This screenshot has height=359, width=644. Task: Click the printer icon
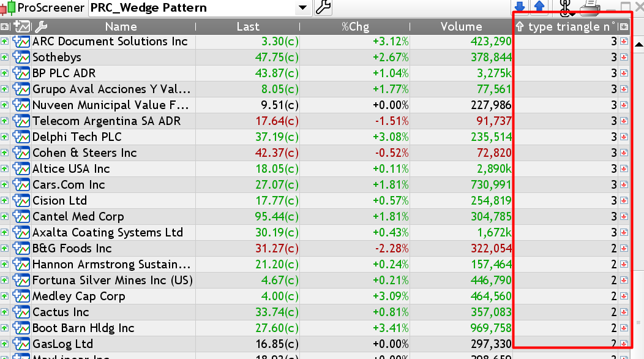[x=590, y=7]
